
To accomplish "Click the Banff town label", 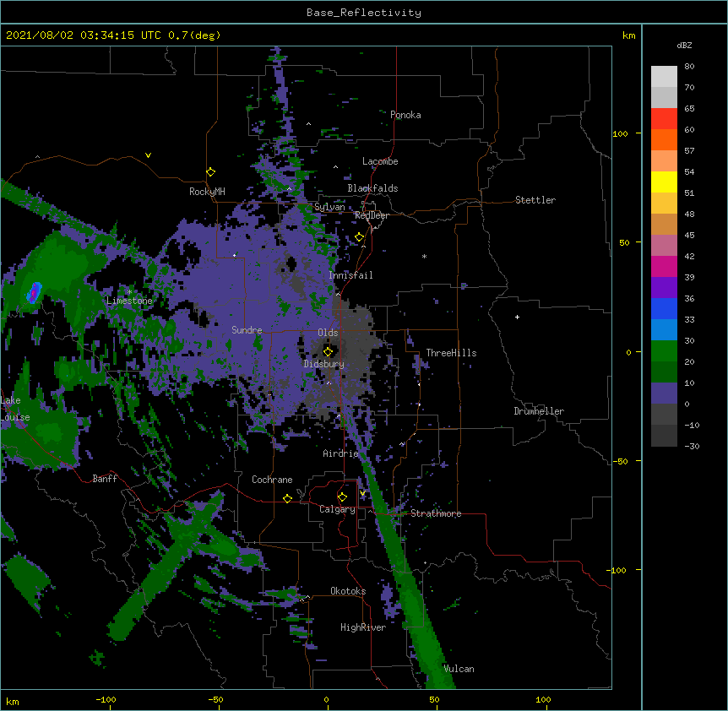I will [x=105, y=479].
